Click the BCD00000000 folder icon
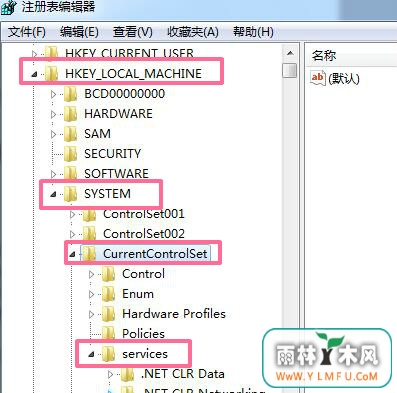The height and width of the screenshot is (393, 397). pos(70,94)
